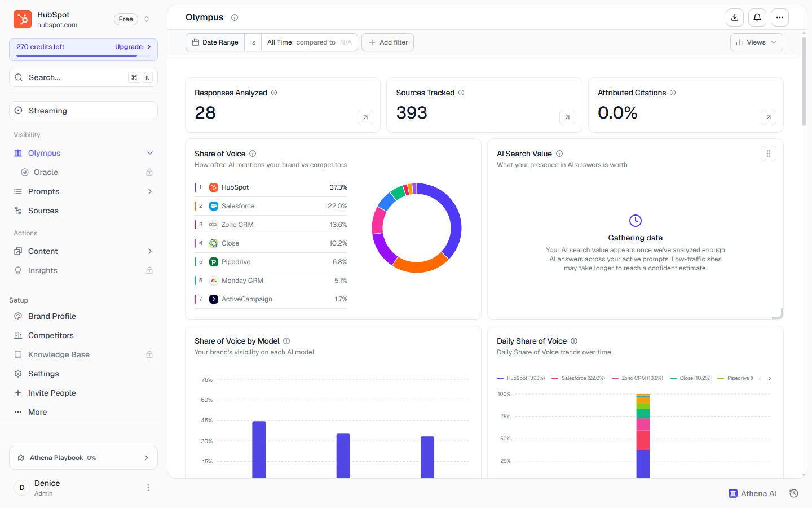This screenshot has width=812, height=508.
Task: Click the HubSpot logo icon
Action: coord(23,19)
